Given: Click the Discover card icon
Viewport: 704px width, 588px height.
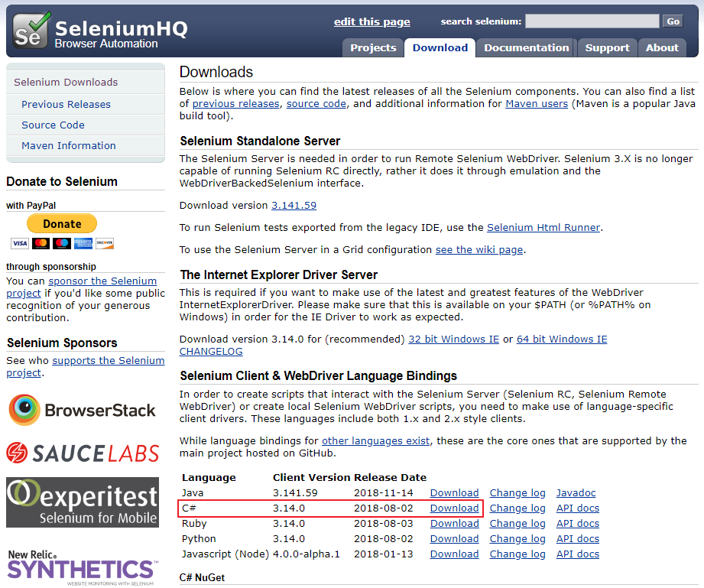Looking at the screenshot, I should pyautogui.click(x=105, y=243).
